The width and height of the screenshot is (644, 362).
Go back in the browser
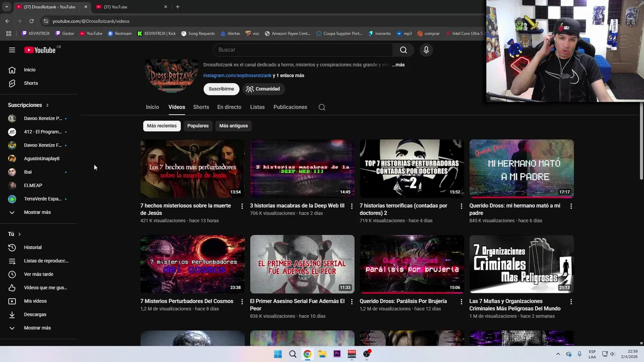(7, 21)
